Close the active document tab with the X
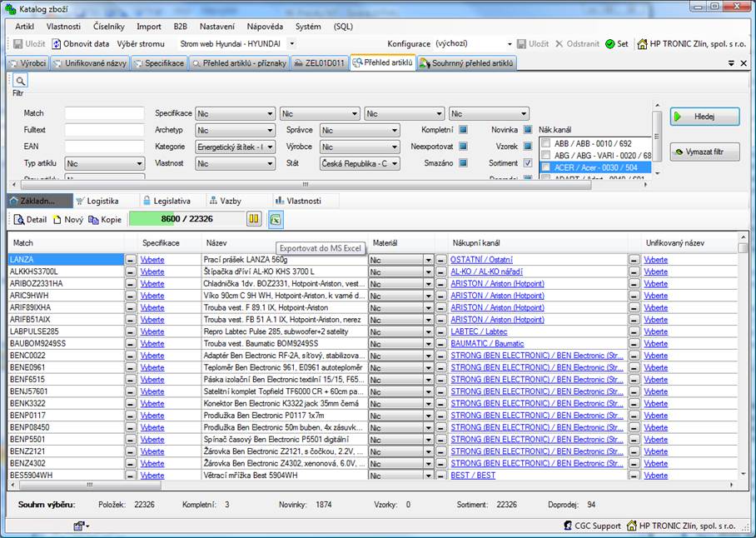The height and width of the screenshot is (538, 756). coord(744,63)
